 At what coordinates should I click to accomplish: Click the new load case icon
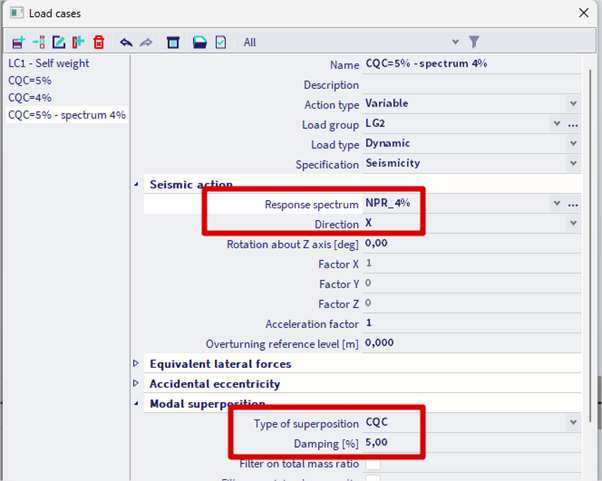click(18, 42)
